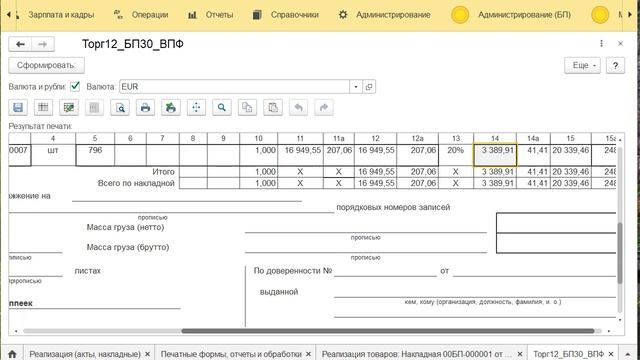Click the green printer settings icon

coord(171,108)
